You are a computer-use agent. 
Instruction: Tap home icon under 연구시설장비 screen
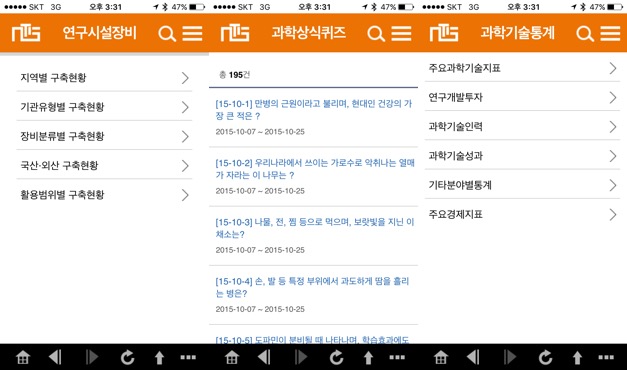pos(23,357)
